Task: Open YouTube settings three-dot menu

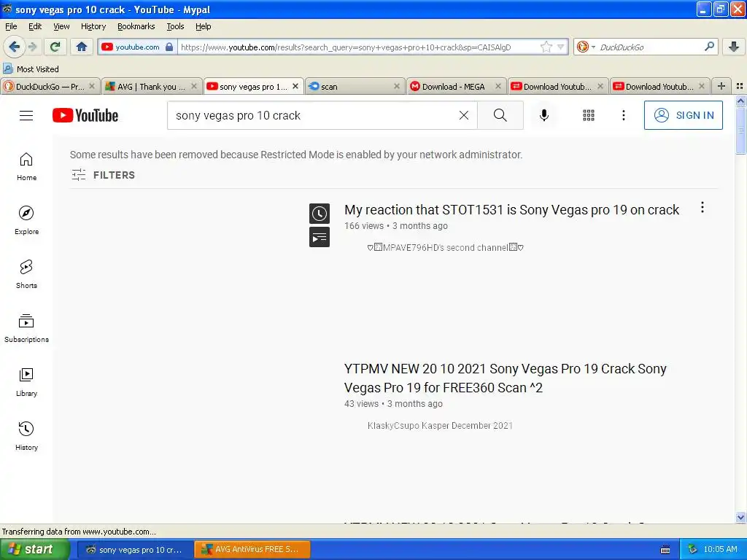Action: 623,115
